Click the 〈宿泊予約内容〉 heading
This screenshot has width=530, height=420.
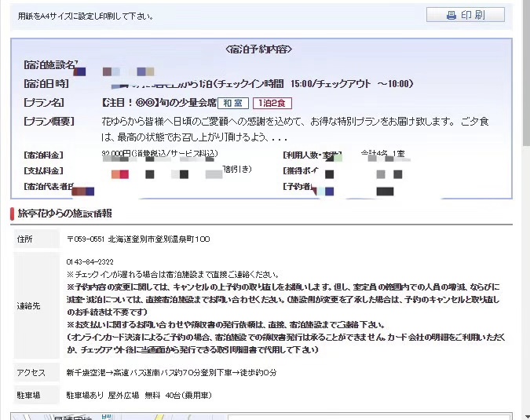(259, 49)
